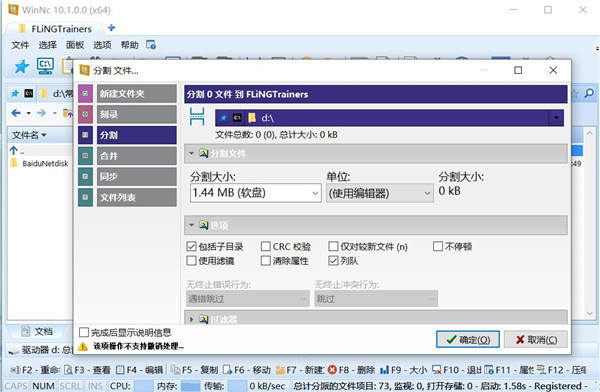
Task: Open the 跳过 conflict behavior dropdown
Action: 376,299
